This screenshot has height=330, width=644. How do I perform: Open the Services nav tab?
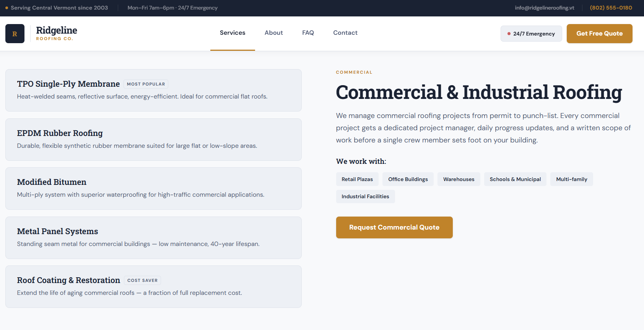coord(233,33)
